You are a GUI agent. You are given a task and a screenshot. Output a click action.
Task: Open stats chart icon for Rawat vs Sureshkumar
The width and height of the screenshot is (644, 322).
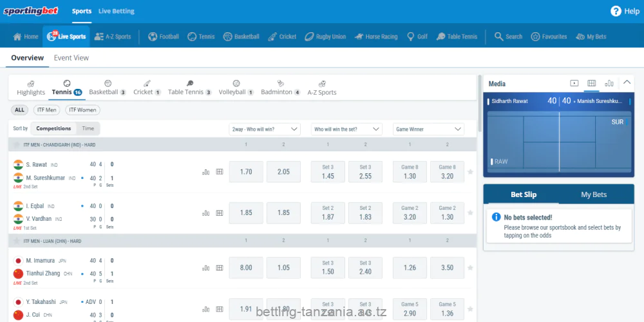tap(206, 172)
